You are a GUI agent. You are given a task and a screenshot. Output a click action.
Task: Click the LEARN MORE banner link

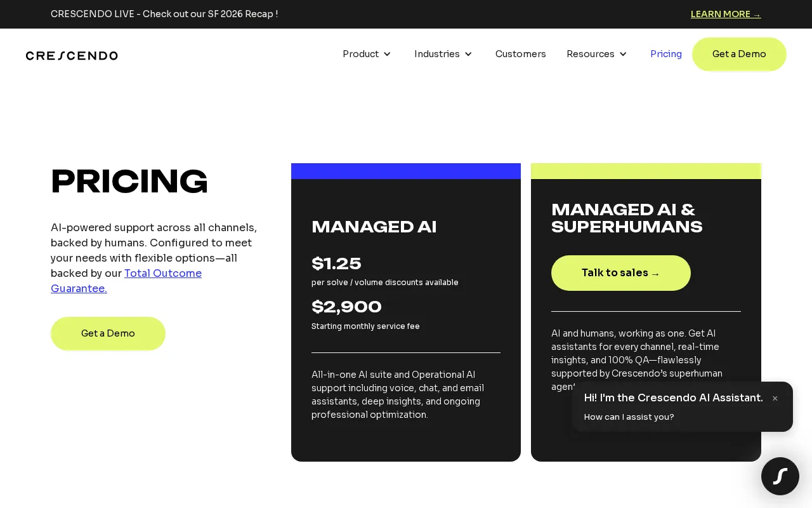(726, 14)
